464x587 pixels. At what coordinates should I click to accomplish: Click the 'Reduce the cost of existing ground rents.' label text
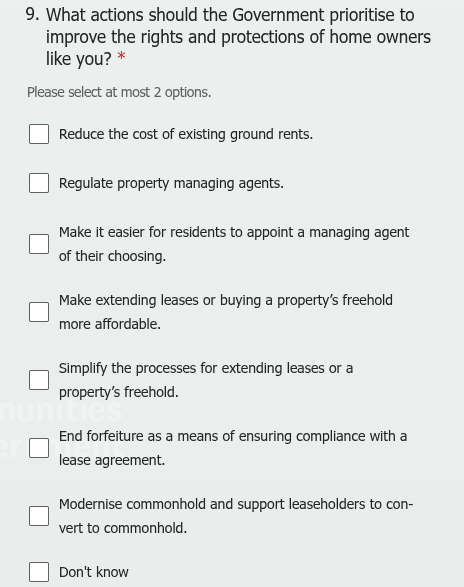(186, 134)
